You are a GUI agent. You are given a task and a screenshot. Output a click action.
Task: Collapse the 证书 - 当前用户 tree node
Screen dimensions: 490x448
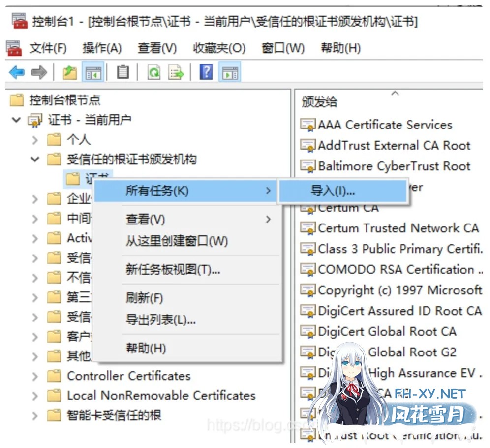[17, 120]
